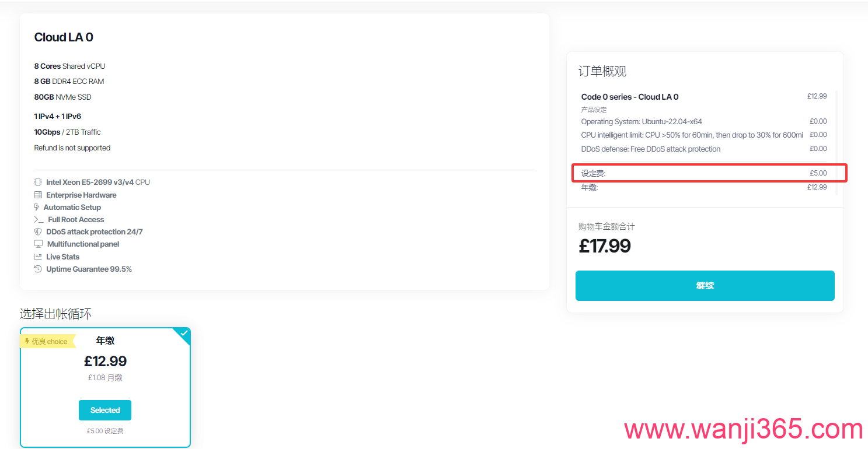Click the checkmark corner on the 年缴 billing card
The height and width of the screenshot is (449, 868).
pos(184,334)
